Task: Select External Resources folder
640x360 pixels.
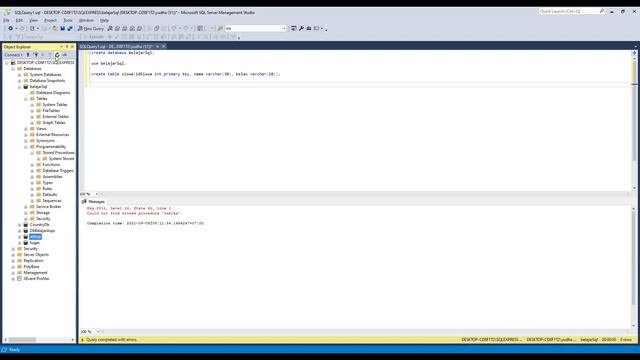Action: (53, 135)
